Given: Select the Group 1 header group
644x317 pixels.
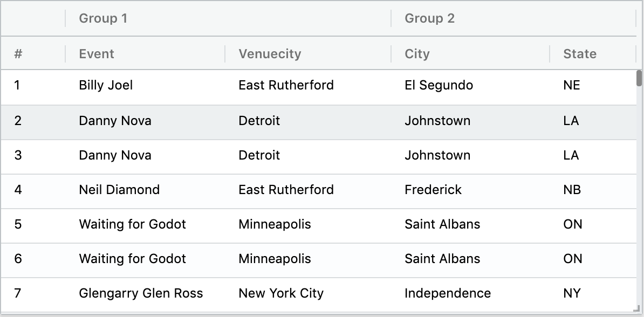Looking at the screenshot, I should tap(103, 18).
